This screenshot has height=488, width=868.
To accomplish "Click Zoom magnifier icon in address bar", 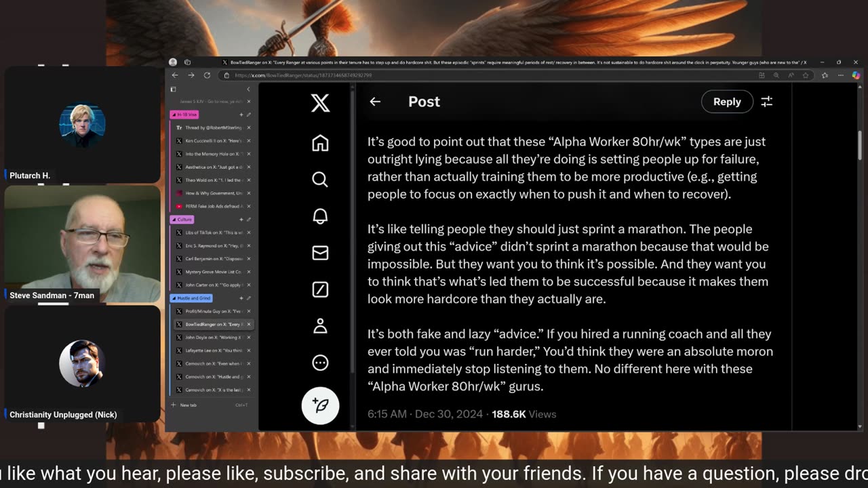I will (776, 75).
